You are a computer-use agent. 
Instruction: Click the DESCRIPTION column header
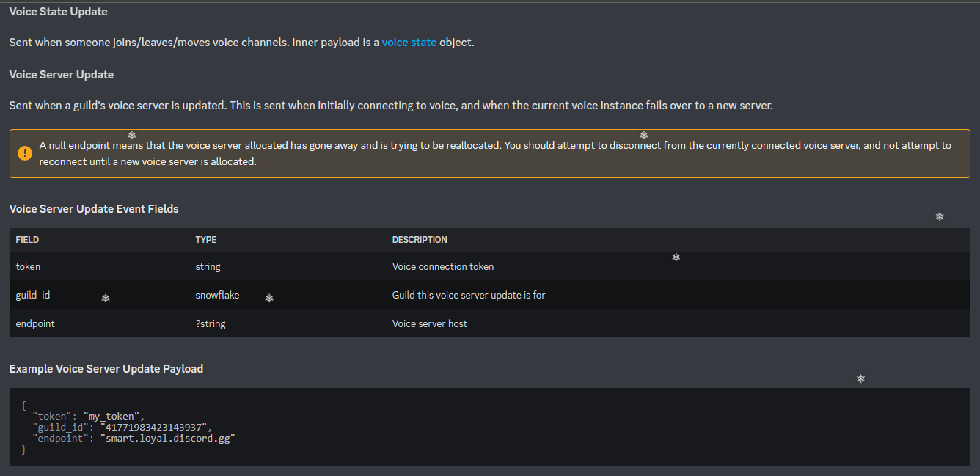(x=420, y=240)
